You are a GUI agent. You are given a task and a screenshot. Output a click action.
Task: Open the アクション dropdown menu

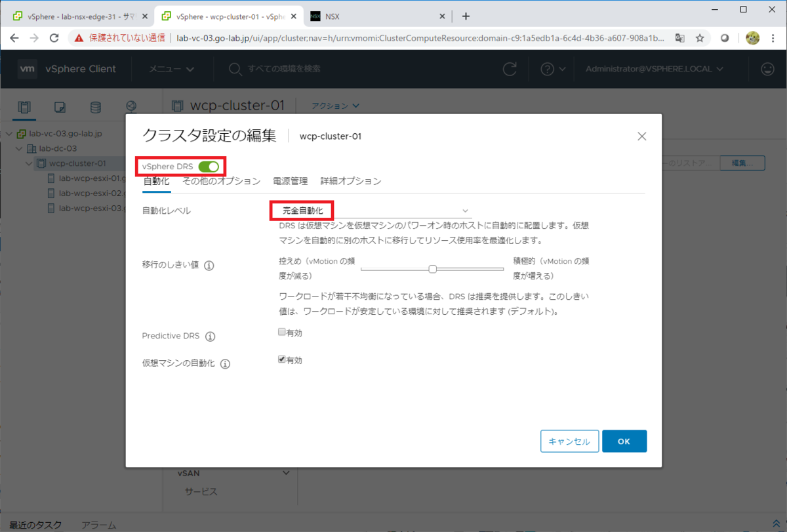pyautogui.click(x=335, y=106)
